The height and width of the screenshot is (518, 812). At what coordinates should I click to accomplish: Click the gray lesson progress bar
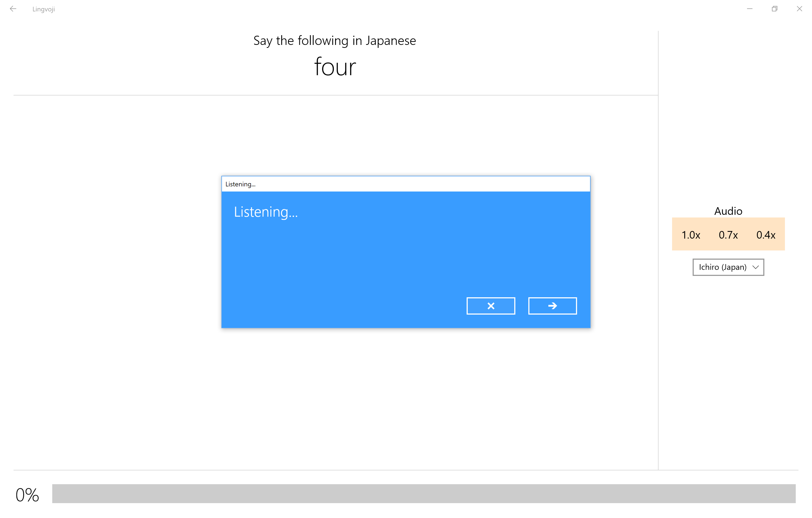[424, 494]
